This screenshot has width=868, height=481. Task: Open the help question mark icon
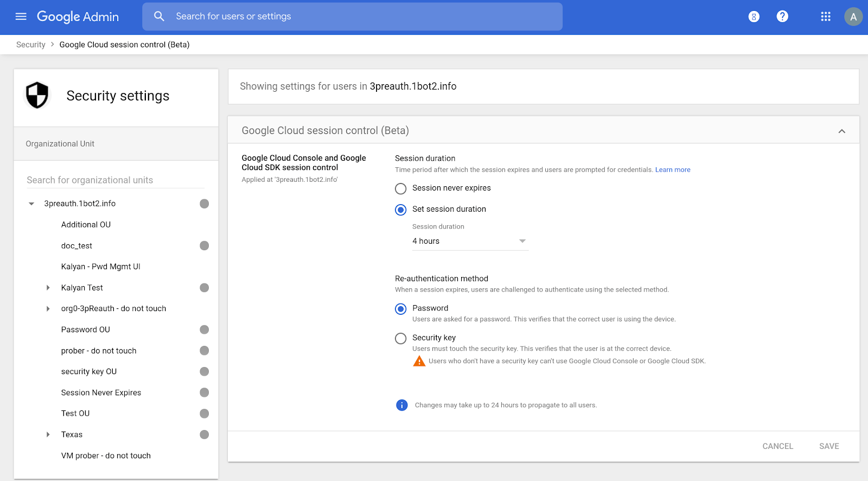coord(782,16)
